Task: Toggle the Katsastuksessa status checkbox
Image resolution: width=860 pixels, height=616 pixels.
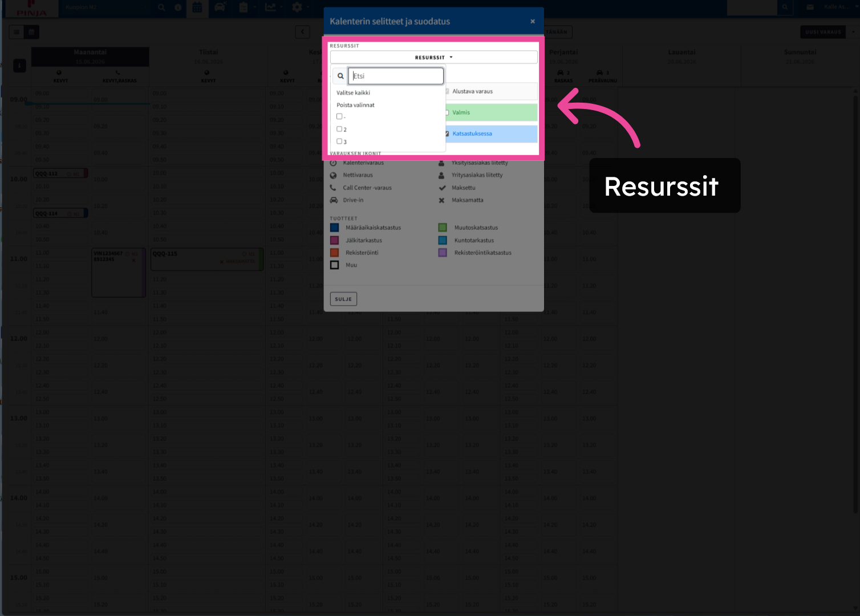Action: click(x=447, y=133)
